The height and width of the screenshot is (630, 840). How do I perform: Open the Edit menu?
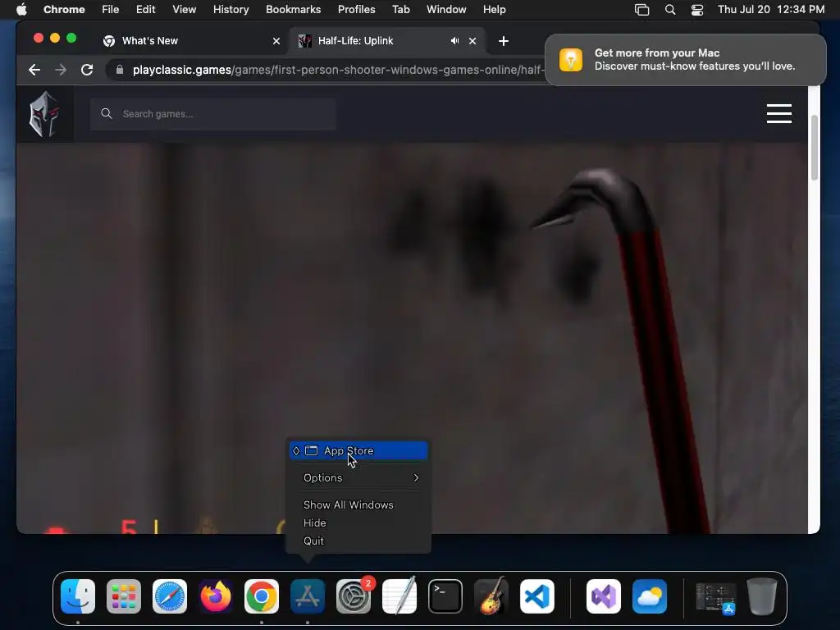coord(145,10)
